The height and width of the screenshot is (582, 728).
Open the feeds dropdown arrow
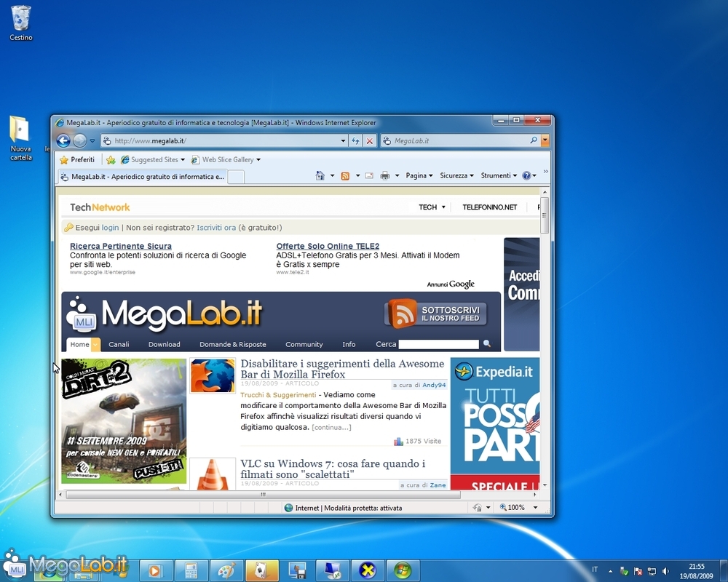[357, 176]
